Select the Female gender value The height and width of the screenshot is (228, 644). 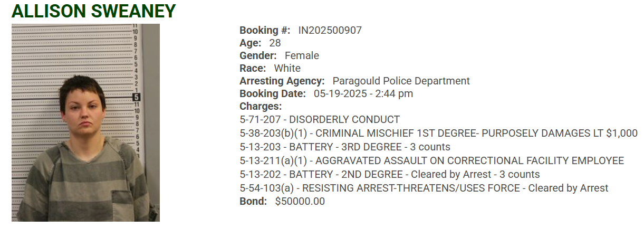(x=302, y=55)
